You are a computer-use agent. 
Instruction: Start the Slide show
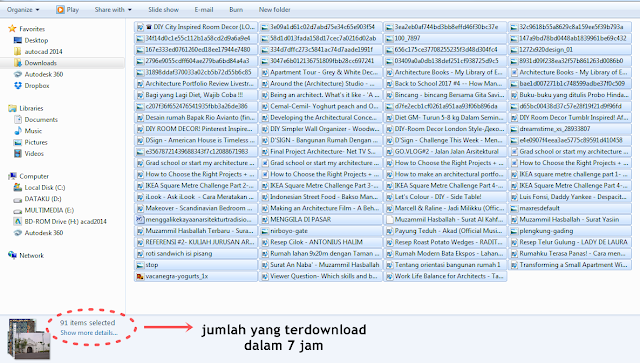pos(163,9)
